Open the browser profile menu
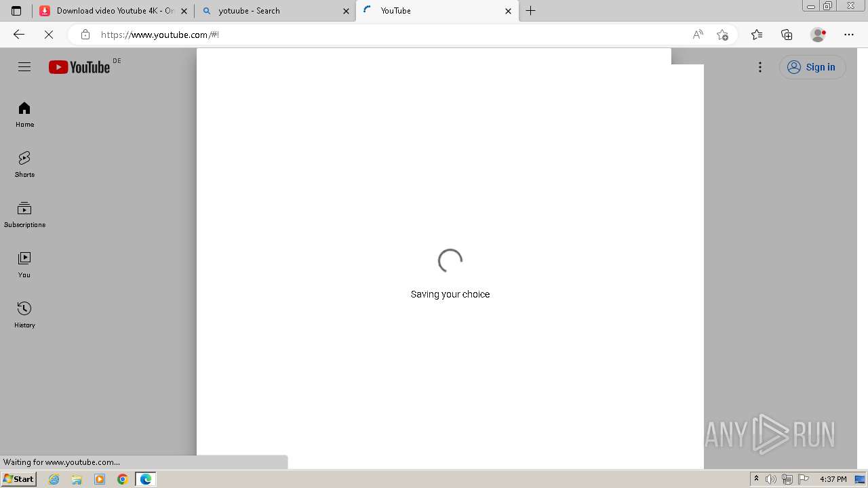 click(818, 35)
